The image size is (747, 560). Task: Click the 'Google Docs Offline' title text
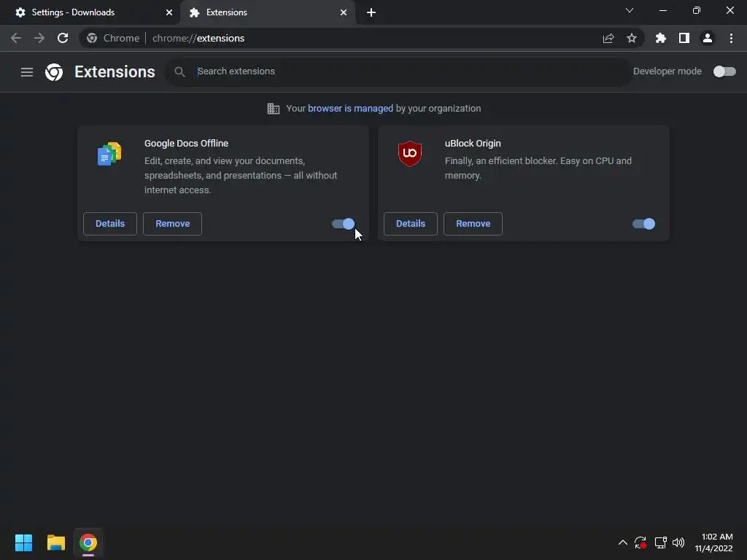186,144
